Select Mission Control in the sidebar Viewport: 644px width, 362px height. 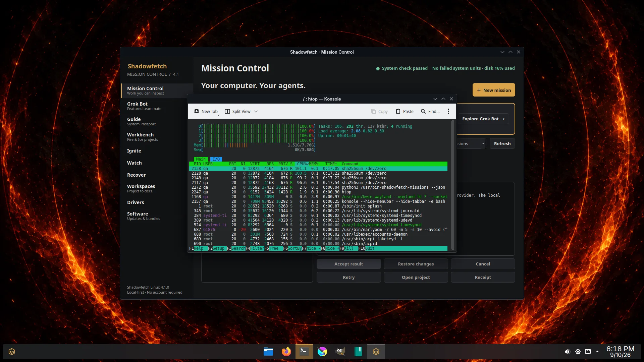pyautogui.click(x=157, y=90)
